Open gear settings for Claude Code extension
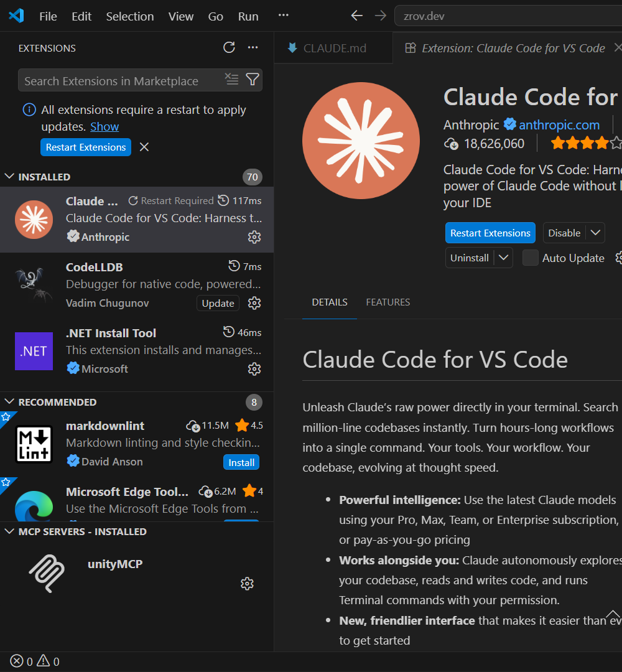 [254, 237]
